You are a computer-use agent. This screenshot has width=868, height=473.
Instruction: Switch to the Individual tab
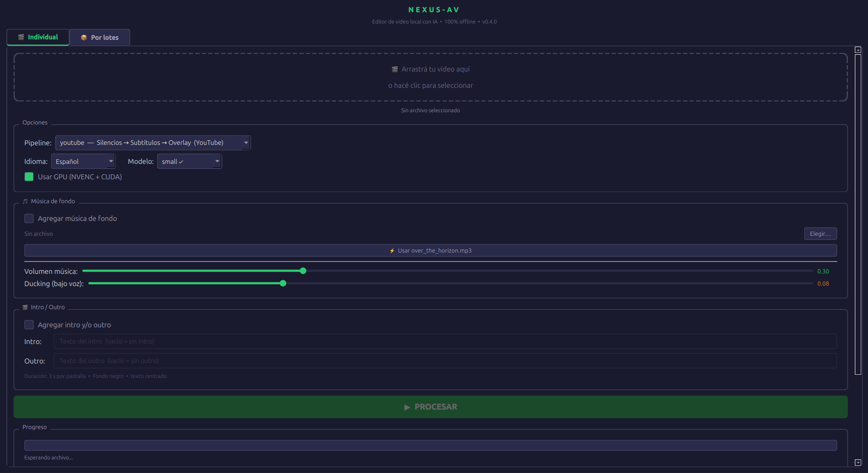pos(38,37)
